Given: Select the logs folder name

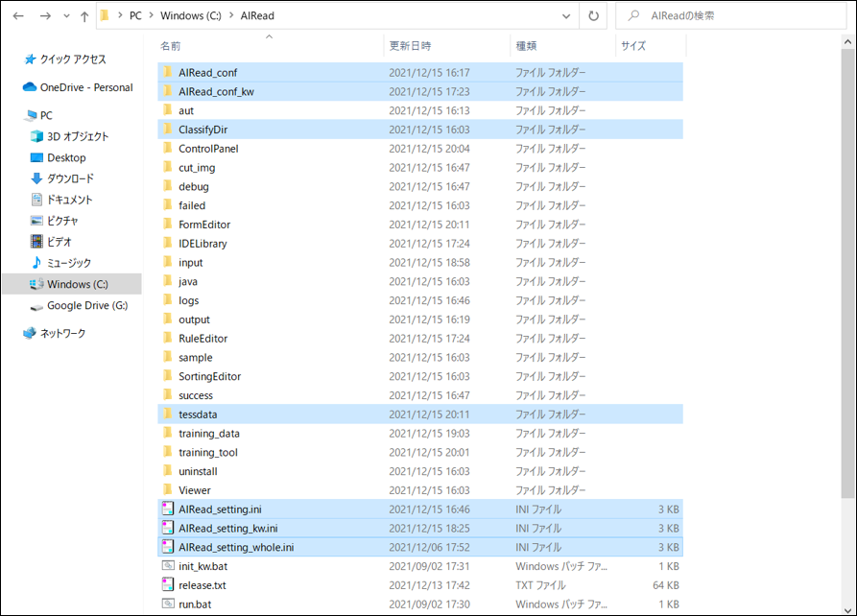Looking at the screenshot, I should [x=188, y=300].
